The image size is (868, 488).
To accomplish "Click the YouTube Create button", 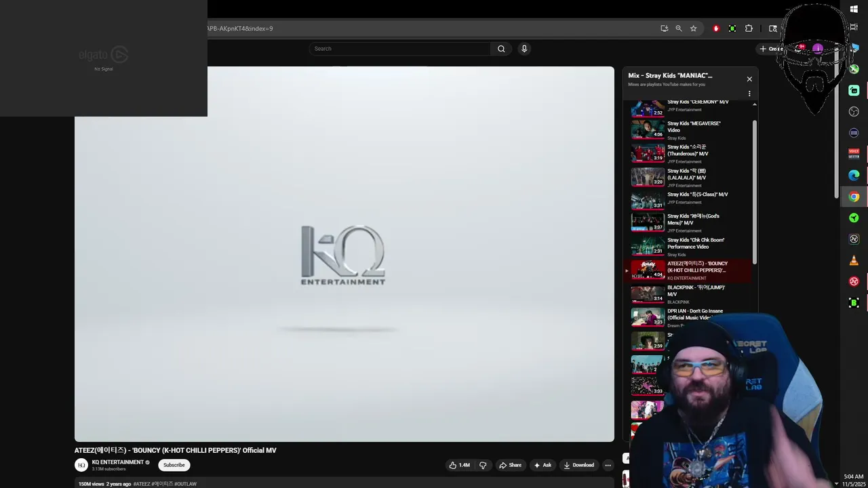I will [771, 49].
